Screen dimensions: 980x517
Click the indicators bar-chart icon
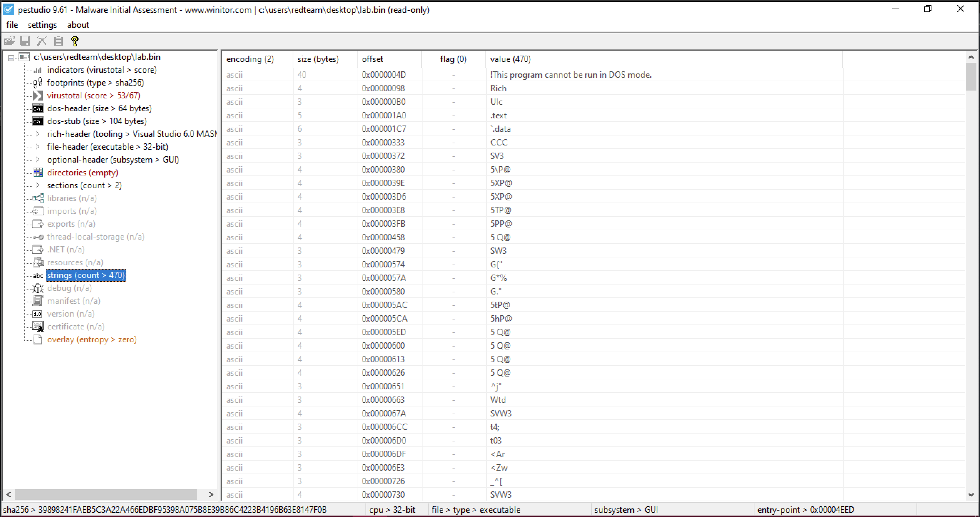click(x=37, y=70)
